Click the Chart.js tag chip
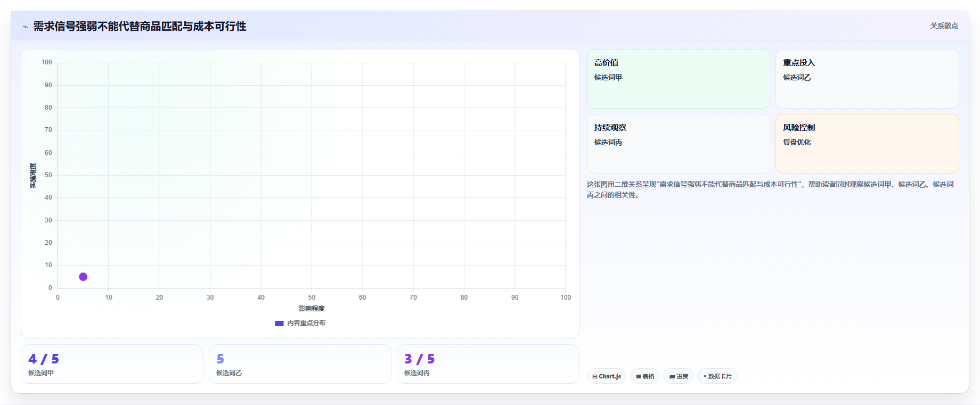Screen dimensions: 980x405 point(607,376)
